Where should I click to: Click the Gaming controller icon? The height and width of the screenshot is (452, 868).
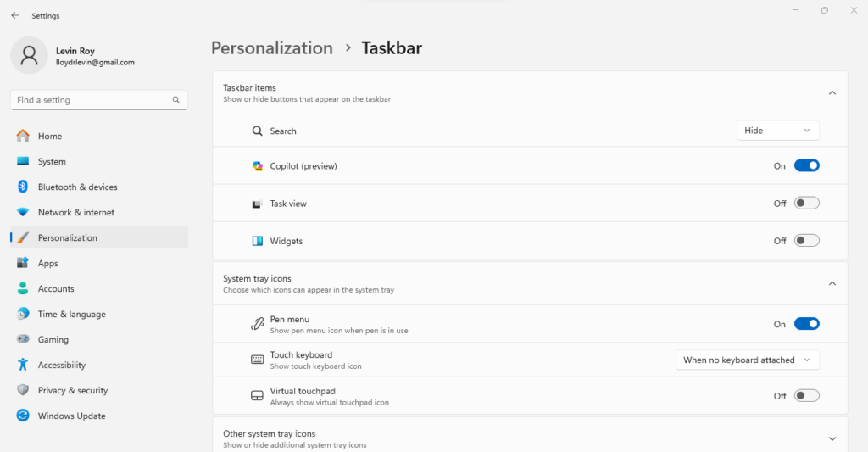point(23,339)
